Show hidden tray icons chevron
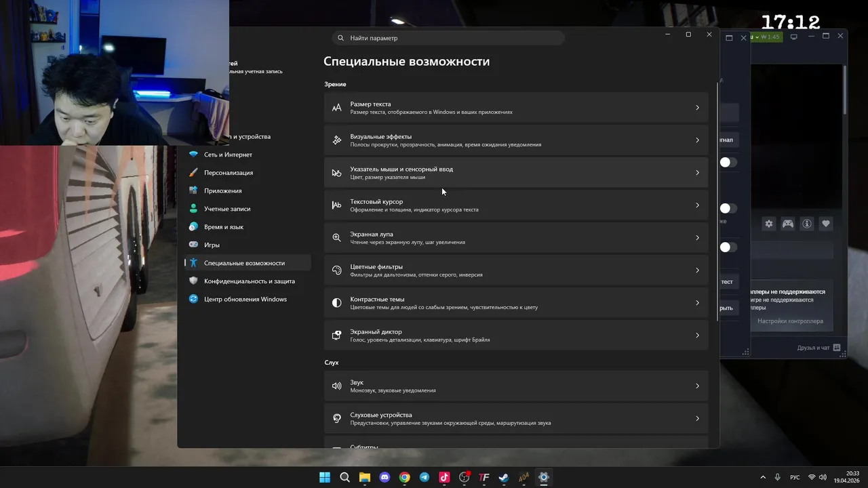This screenshot has height=488, width=868. 763,477
